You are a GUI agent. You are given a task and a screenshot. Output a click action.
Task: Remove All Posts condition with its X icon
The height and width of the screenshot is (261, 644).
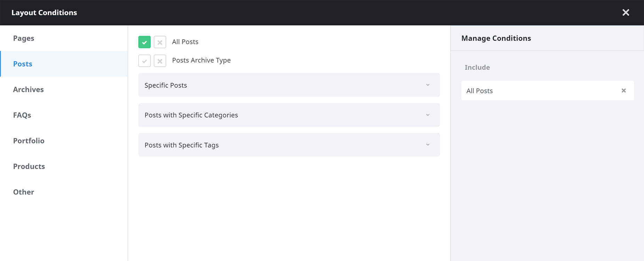(x=624, y=90)
